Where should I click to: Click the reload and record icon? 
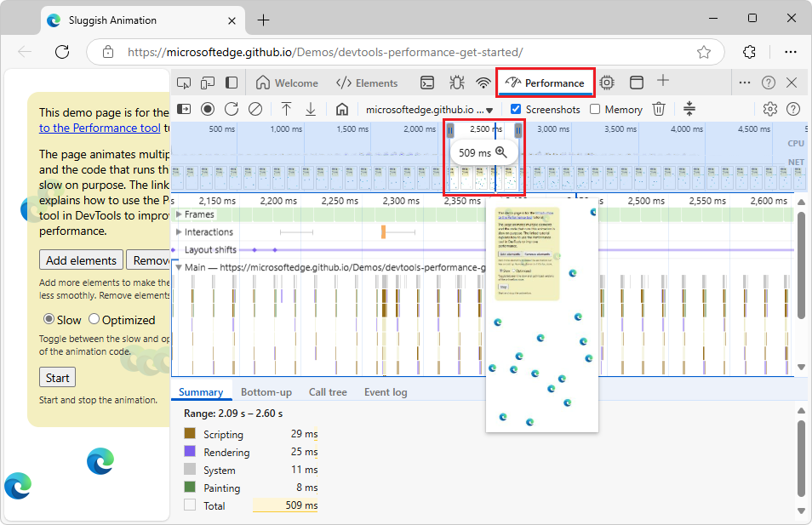coord(232,109)
